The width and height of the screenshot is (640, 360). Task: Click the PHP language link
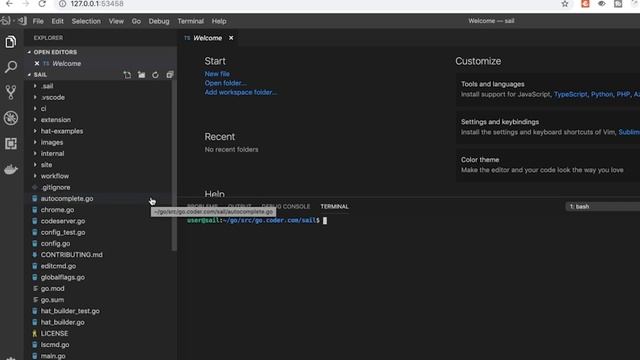[623, 94]
